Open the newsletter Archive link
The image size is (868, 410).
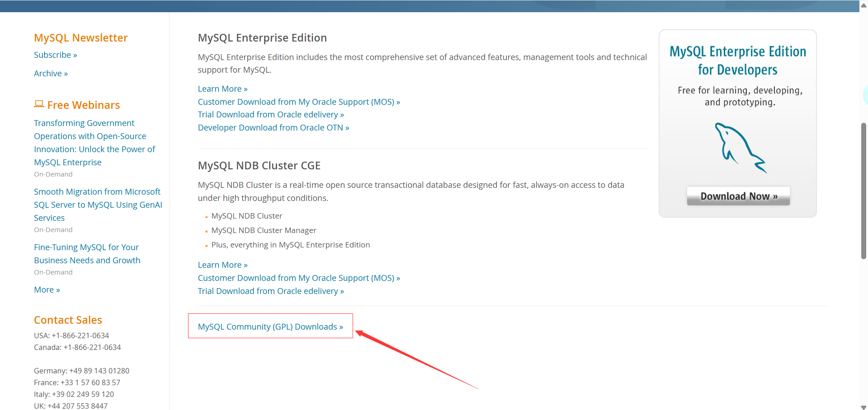51,73
